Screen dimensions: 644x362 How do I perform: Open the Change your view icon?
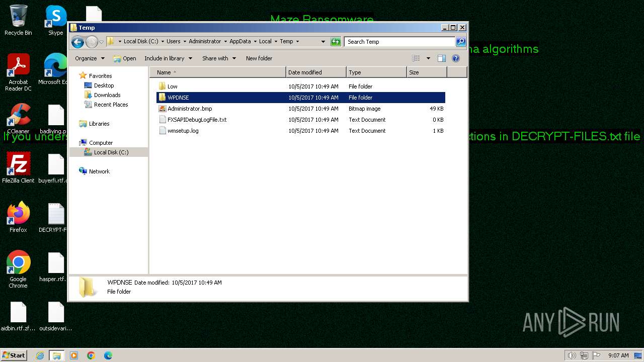coord(416,58)
